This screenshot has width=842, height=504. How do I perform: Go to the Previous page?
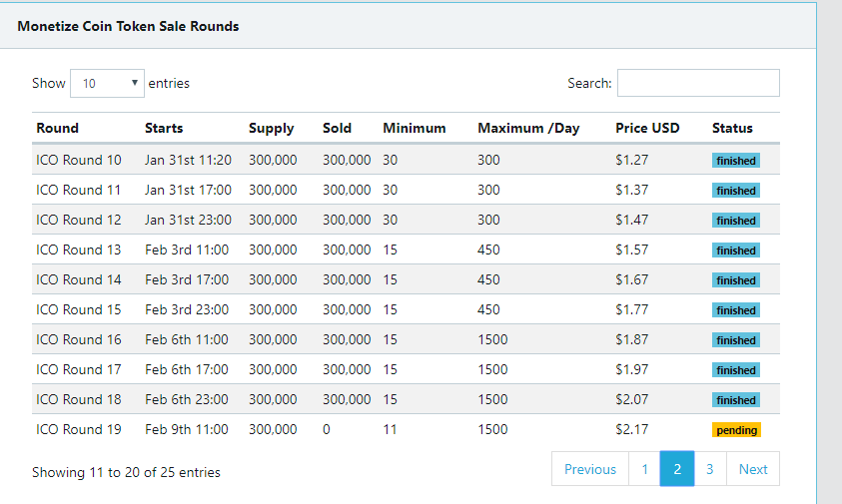coord(590,469)
